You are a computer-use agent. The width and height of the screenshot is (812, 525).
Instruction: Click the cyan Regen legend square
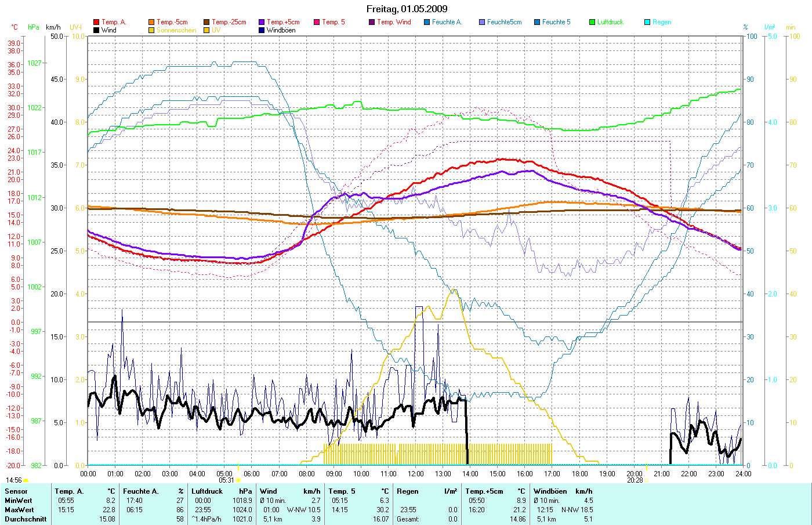tap(647, 22)
